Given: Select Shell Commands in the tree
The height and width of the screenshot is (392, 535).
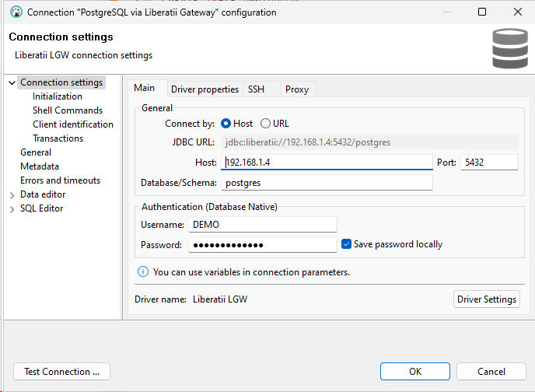Looking at the screenshot, I should click(x=68, y=110).
